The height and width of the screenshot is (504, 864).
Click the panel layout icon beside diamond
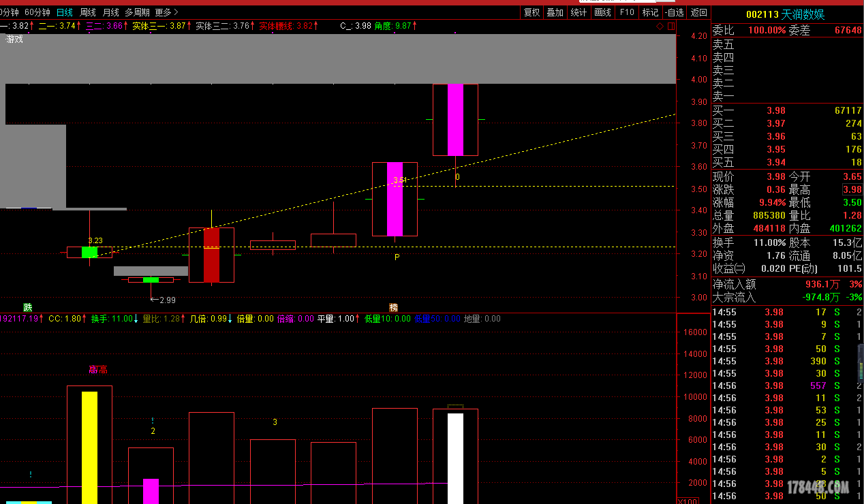(x=670, y=26)
